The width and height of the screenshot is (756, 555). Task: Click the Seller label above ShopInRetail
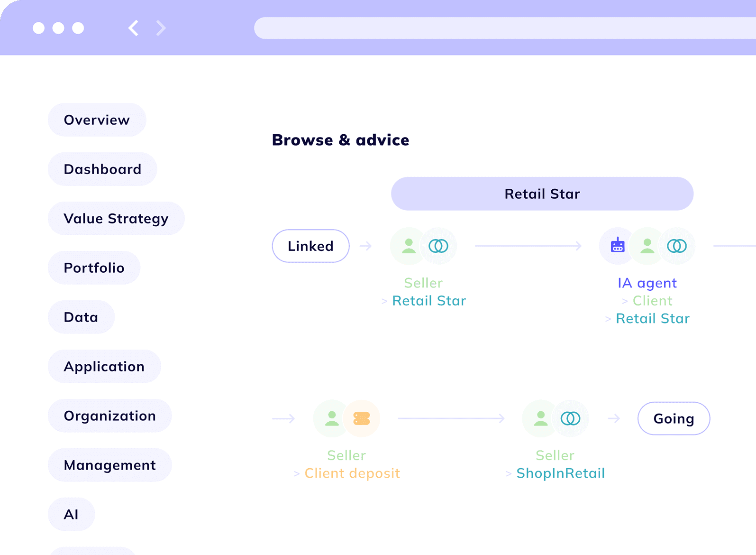pos(555,455)
